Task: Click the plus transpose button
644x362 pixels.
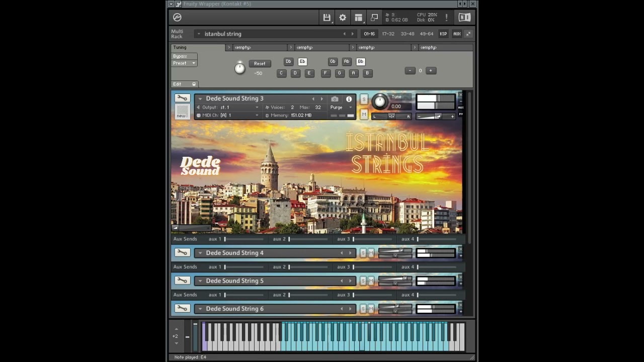Action: tap(431, 70)
